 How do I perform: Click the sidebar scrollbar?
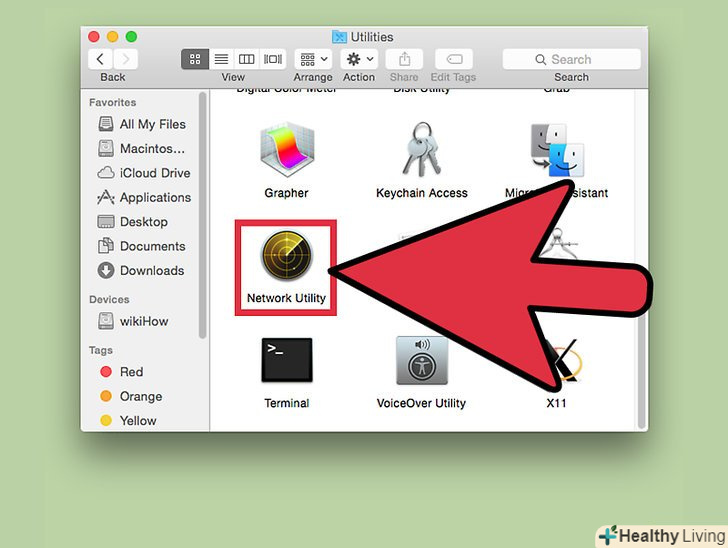point(202,215)
